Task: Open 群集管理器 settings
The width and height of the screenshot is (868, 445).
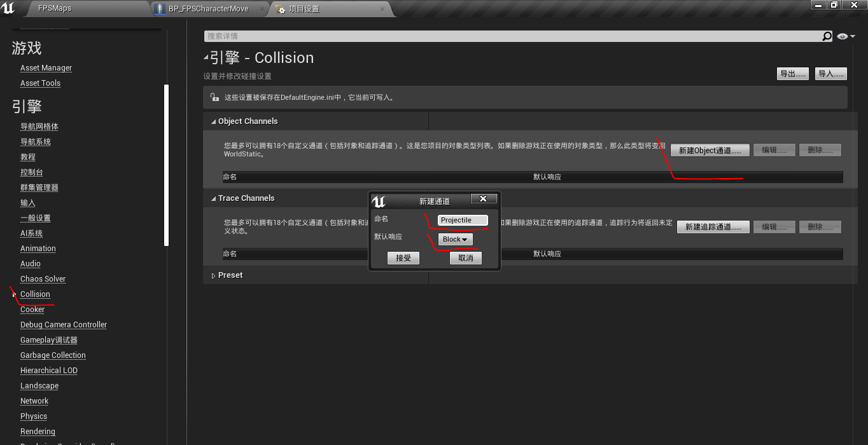Action: [x=39, y=188]
